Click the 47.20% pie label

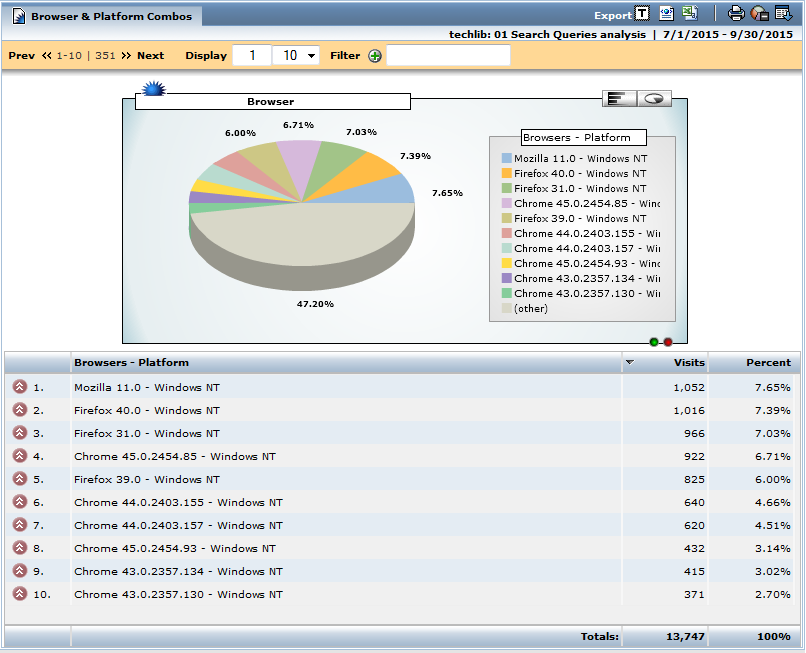click(x=315, y=304)
